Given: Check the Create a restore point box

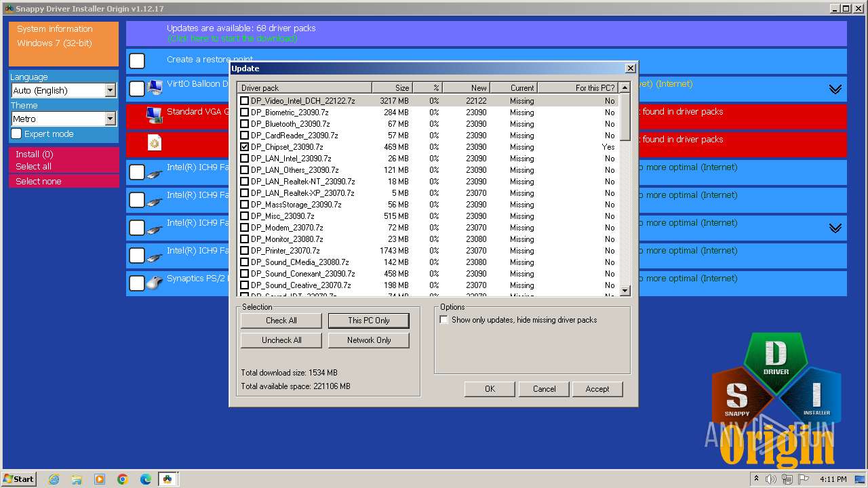Looking at the screenshot, I should (137, 61).
